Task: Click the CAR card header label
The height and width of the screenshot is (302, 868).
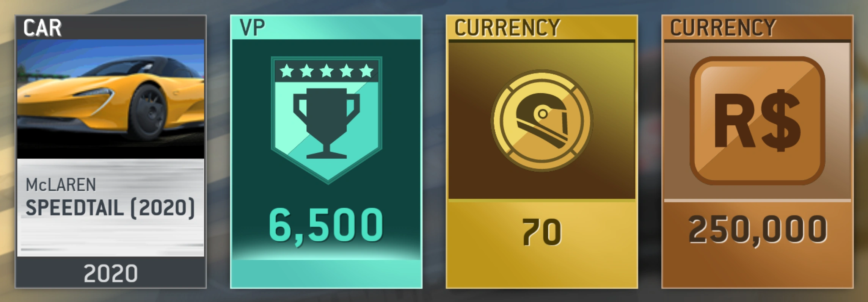Action: (42, 28)
